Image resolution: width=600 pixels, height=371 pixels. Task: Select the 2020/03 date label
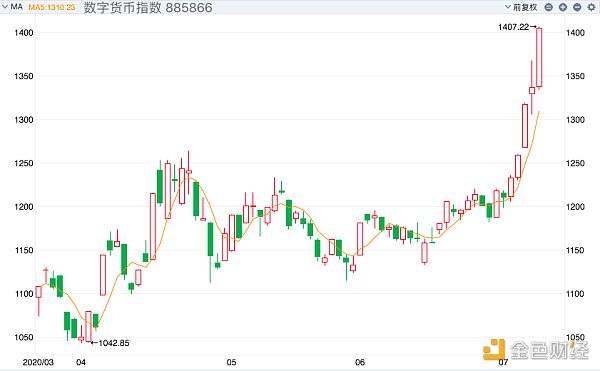[38, 362]
